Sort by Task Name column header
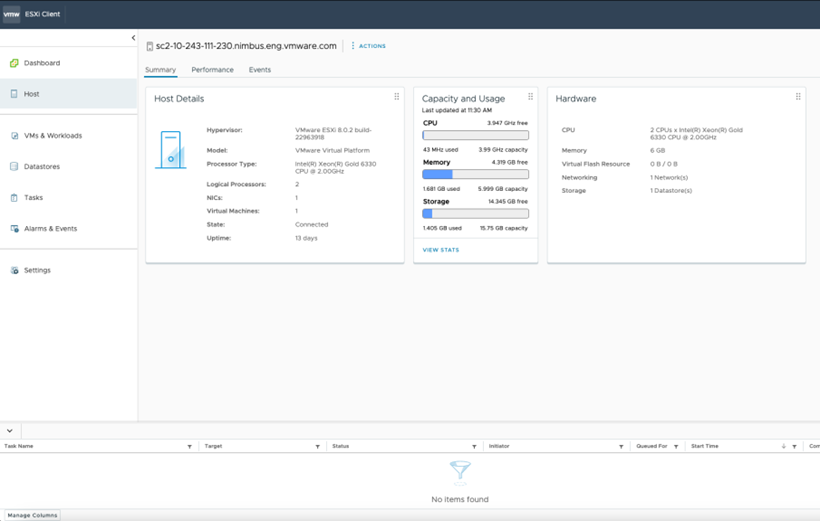820x521 pixels. [x=19, y=446]
